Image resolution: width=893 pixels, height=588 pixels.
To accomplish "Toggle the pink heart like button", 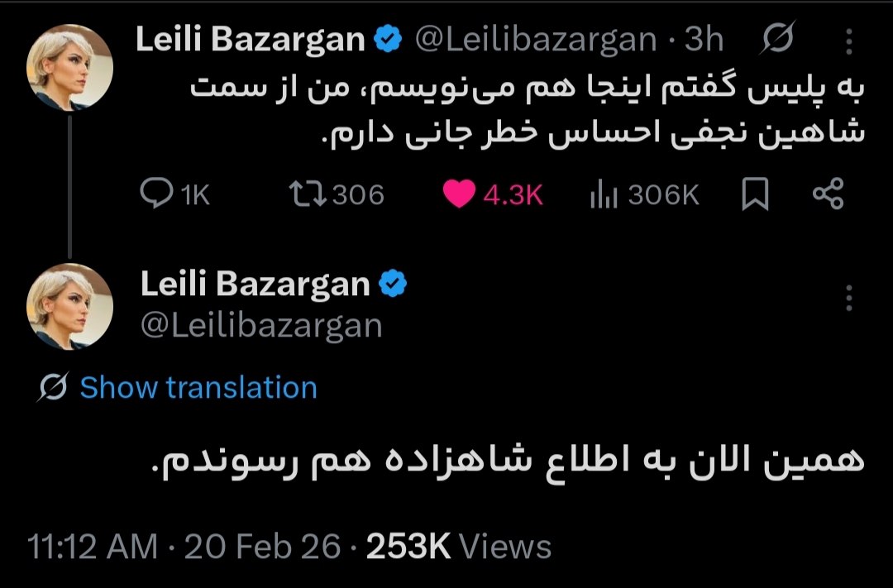I will [460, 194].
